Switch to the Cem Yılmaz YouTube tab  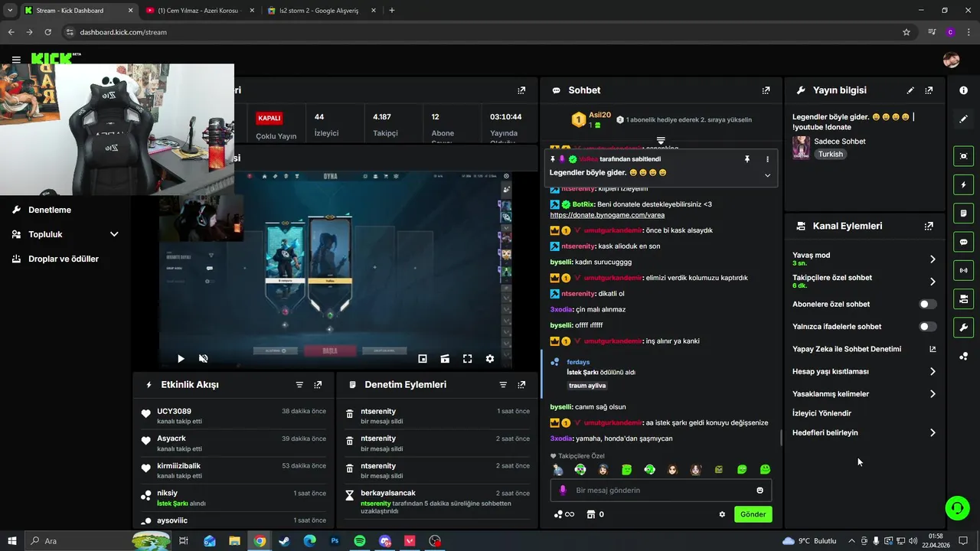pyautogui.click(x=199, y=11)
